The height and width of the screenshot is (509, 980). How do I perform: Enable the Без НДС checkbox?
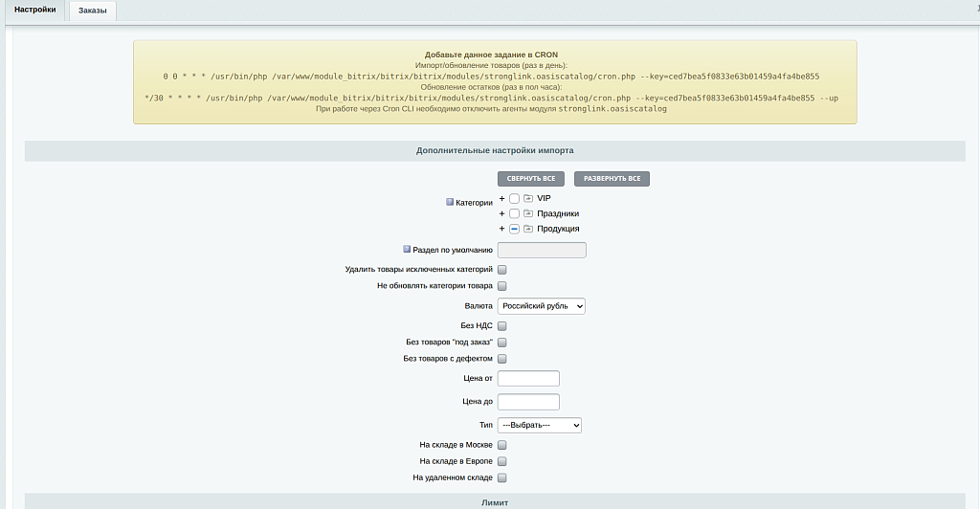click(x=502, y=326)
